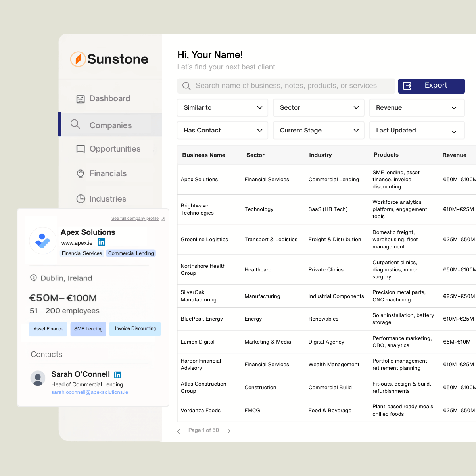Expand the Revenue dropdown

pos(417,107)
